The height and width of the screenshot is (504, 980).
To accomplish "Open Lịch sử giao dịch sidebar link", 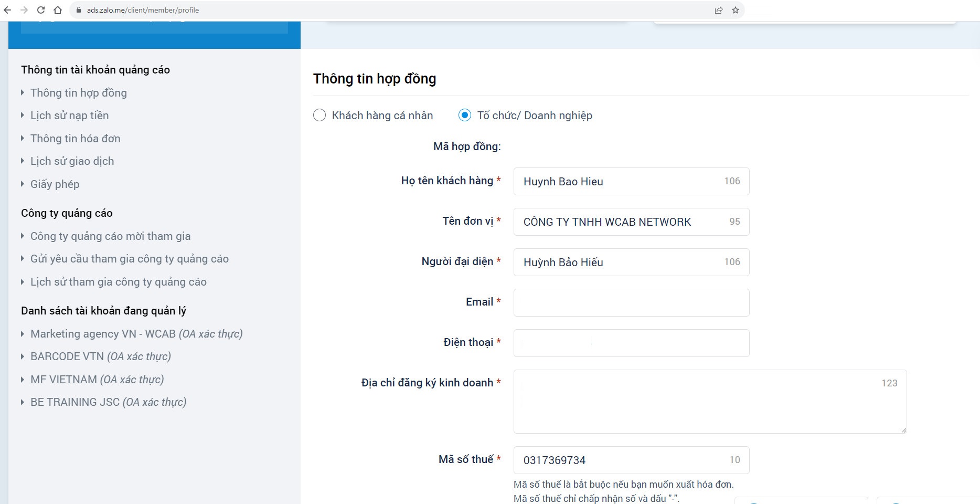I will point(72,161).
